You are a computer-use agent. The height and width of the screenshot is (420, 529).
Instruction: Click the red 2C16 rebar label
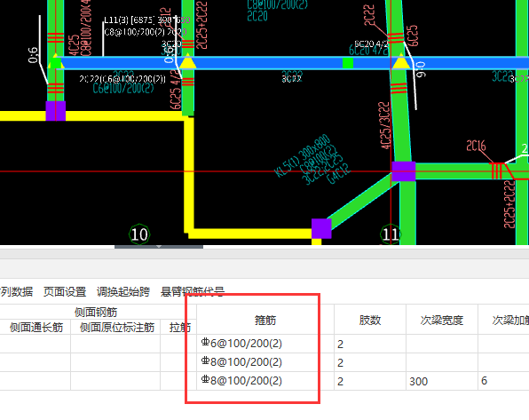(x=476, y=146)
